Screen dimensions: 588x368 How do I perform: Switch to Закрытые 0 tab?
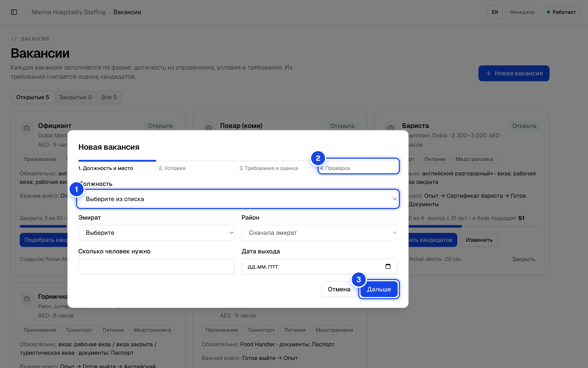(x=75, y=97)
